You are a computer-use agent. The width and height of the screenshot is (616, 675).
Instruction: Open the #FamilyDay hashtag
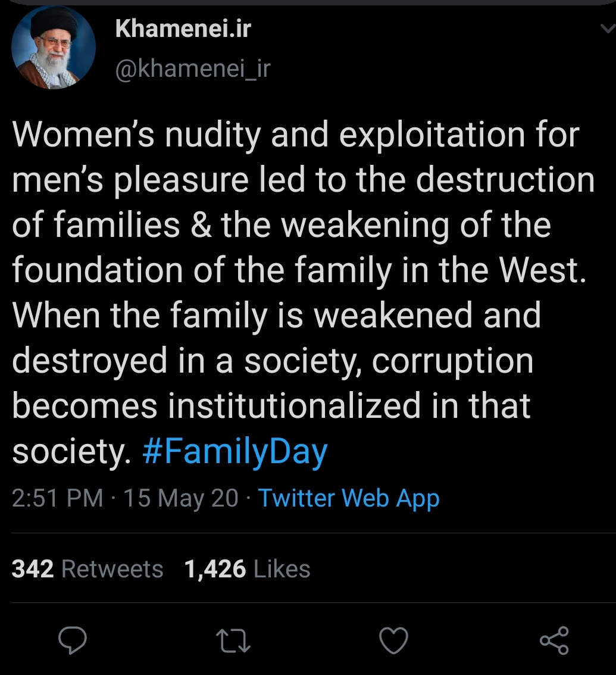click(235, 452)
